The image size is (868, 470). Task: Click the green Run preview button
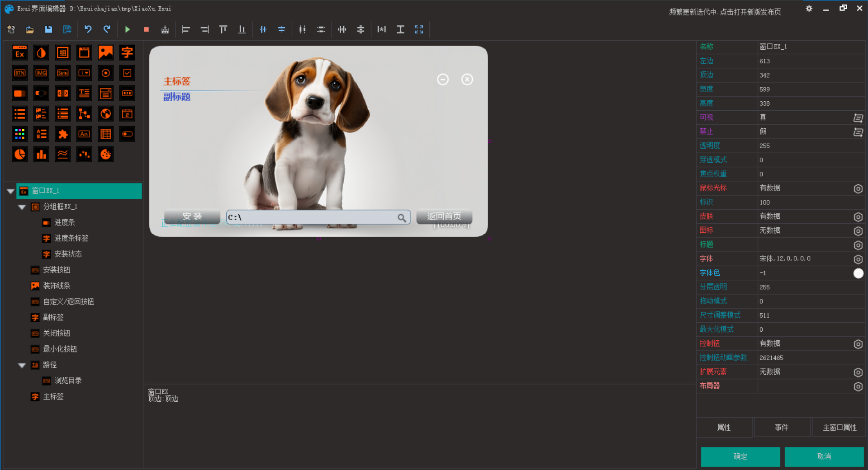tap(128, 29)
